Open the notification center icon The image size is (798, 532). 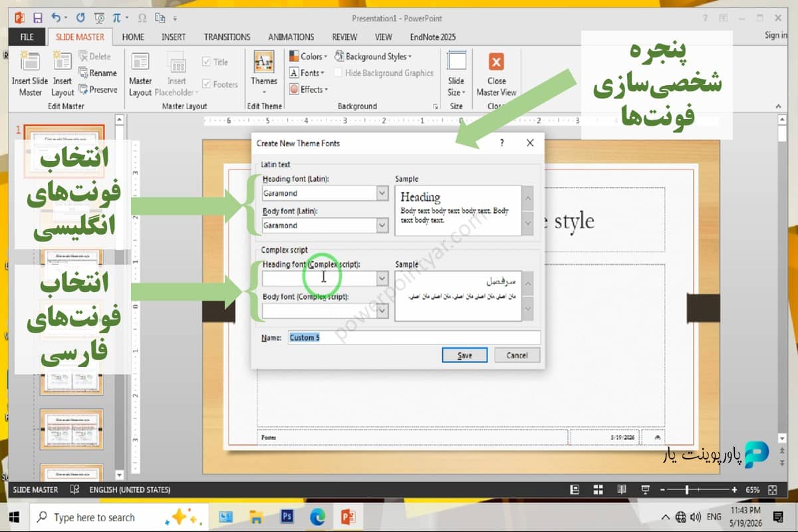click(x=779, y=517)
